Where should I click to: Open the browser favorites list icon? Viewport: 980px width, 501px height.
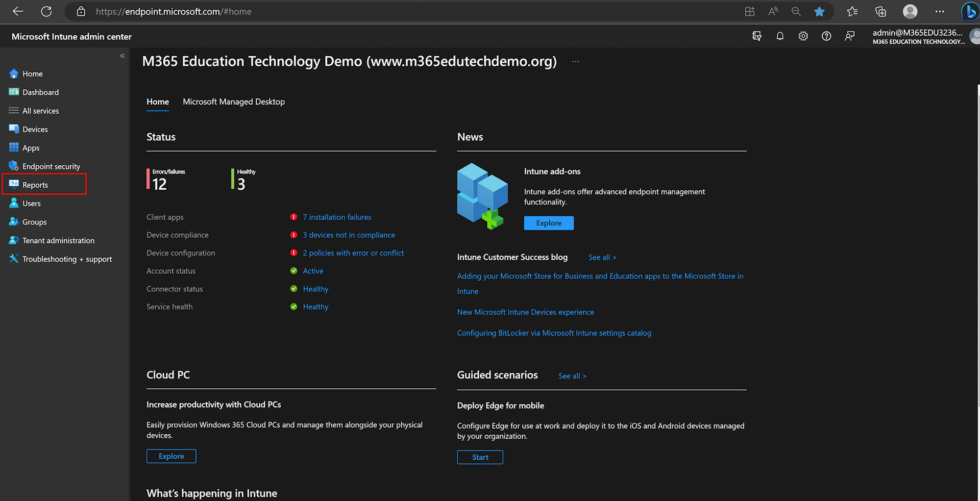[852, 11]
